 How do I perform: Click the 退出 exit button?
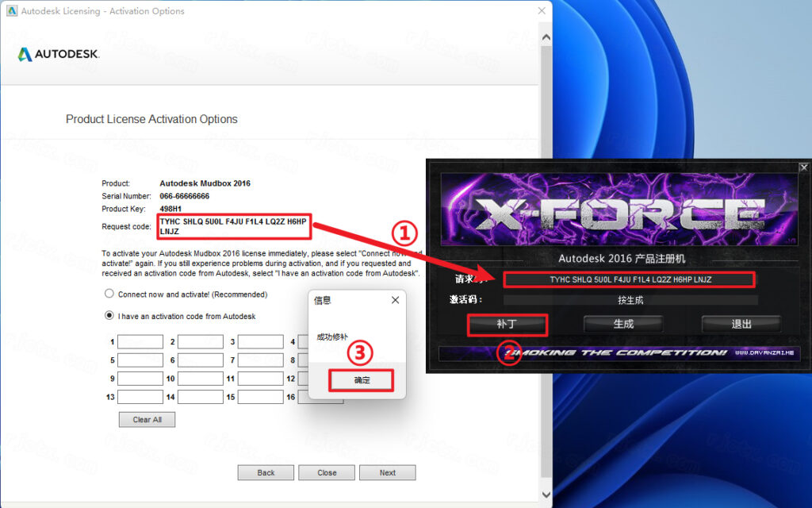(741, 324)
